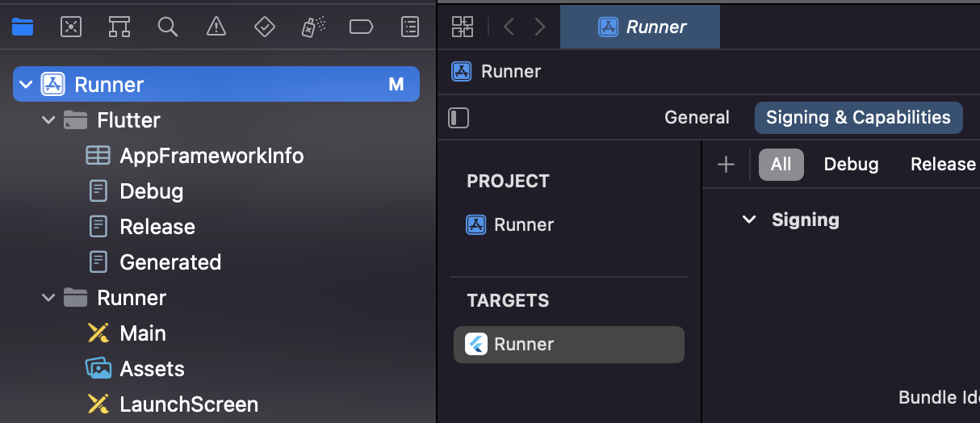Viewport: 980px width, 423px height.
Task: Select the Debug configuration filter
Action: click(x=851, y=165)
